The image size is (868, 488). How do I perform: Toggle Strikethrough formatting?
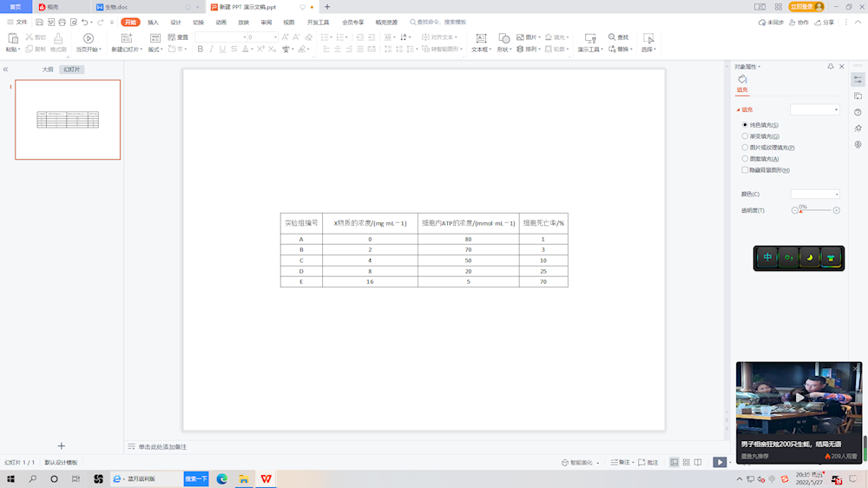pos(234,49)
